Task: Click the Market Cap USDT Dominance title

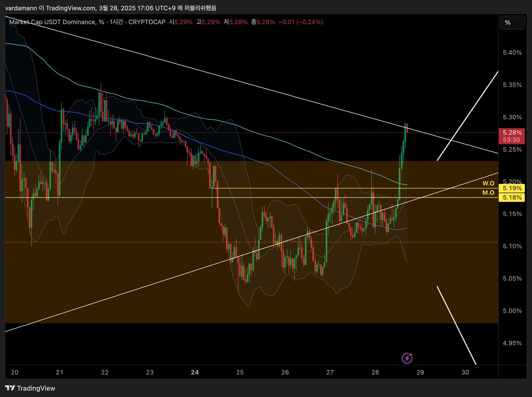Action: click(x=57, y=22)
